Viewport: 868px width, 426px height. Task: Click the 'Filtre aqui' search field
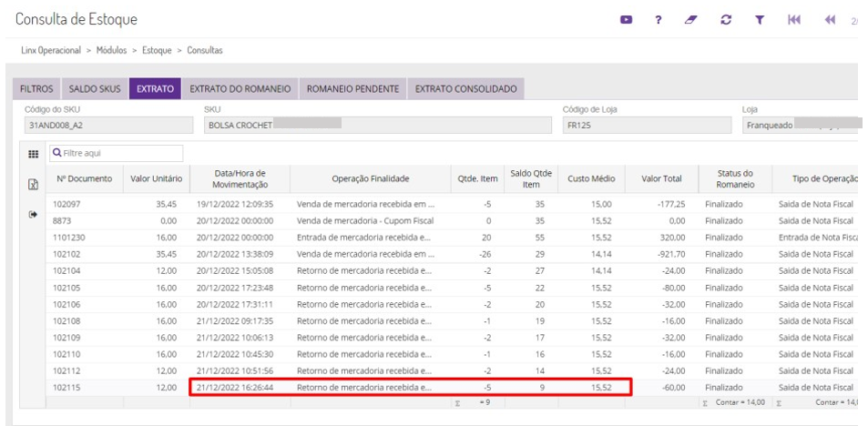[x=116, y=154]
